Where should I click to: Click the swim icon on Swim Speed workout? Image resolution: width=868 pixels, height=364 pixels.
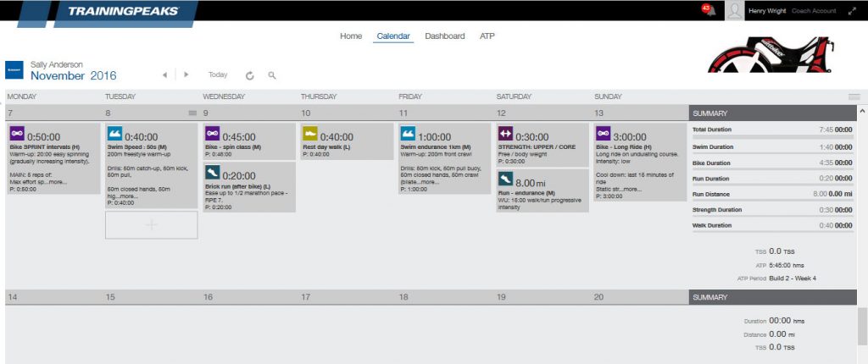tap(115, 134)
